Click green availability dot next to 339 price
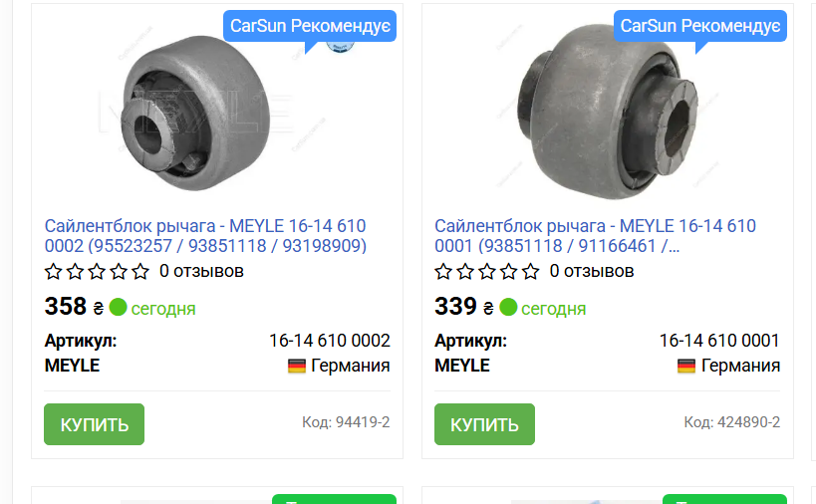 [x=508, y=307]
